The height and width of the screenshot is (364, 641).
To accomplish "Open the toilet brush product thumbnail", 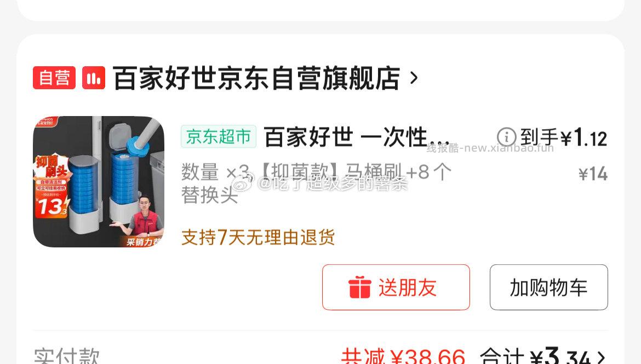I will [x=99, y=182].
